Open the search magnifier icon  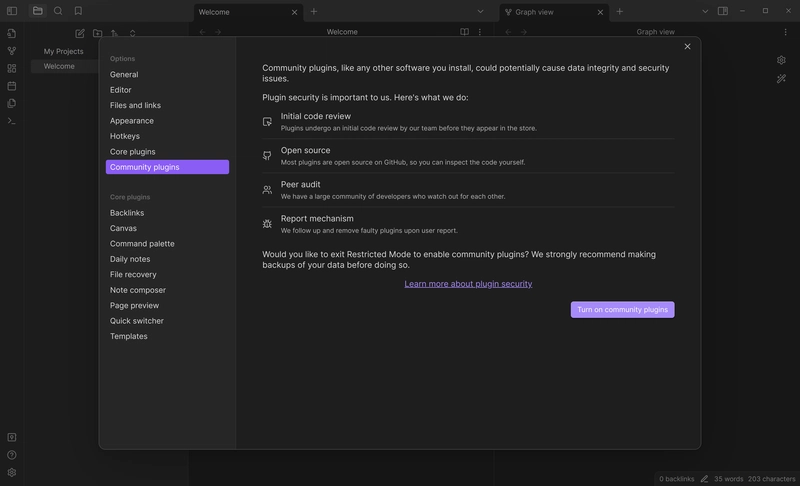coord(58,11)
